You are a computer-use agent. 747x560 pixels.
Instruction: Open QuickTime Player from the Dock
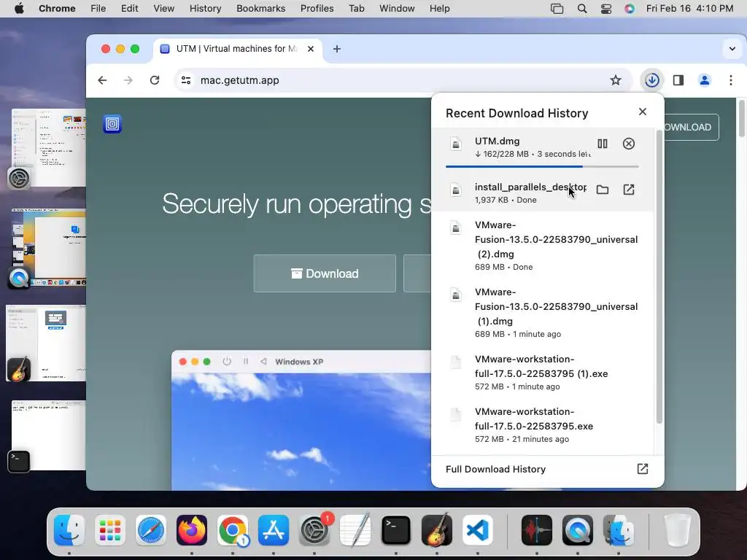[578, 530]
